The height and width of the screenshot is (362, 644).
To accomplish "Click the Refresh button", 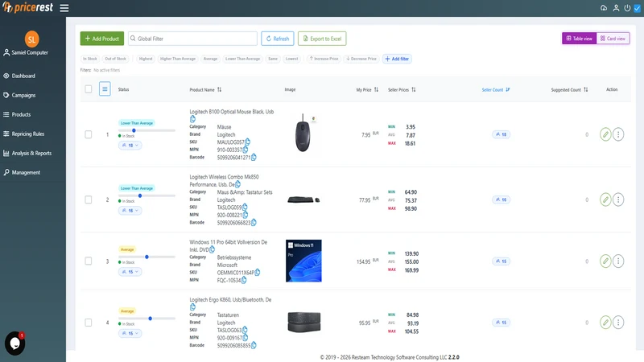I will tap(277, 39).
